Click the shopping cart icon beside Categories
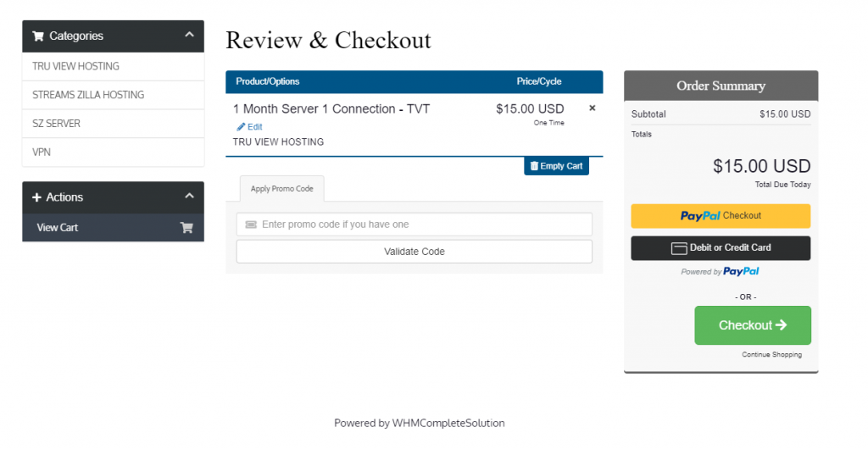The image size is (868, 449). click(37, 36)
